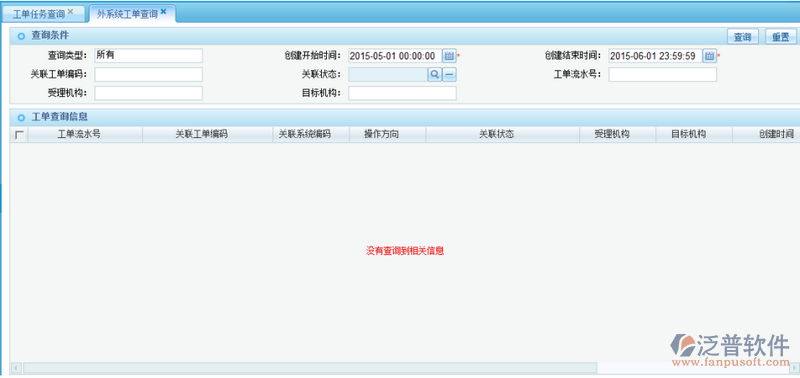
Task: Click the horizontal scrollbar at bottom
Action: [x=310, y=367]
